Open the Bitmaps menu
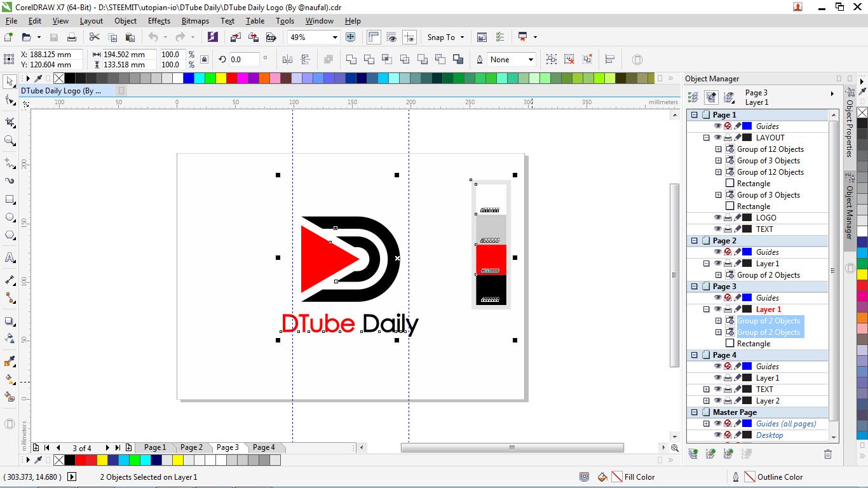This screenshot has height=488, width=868. point(195,21)
